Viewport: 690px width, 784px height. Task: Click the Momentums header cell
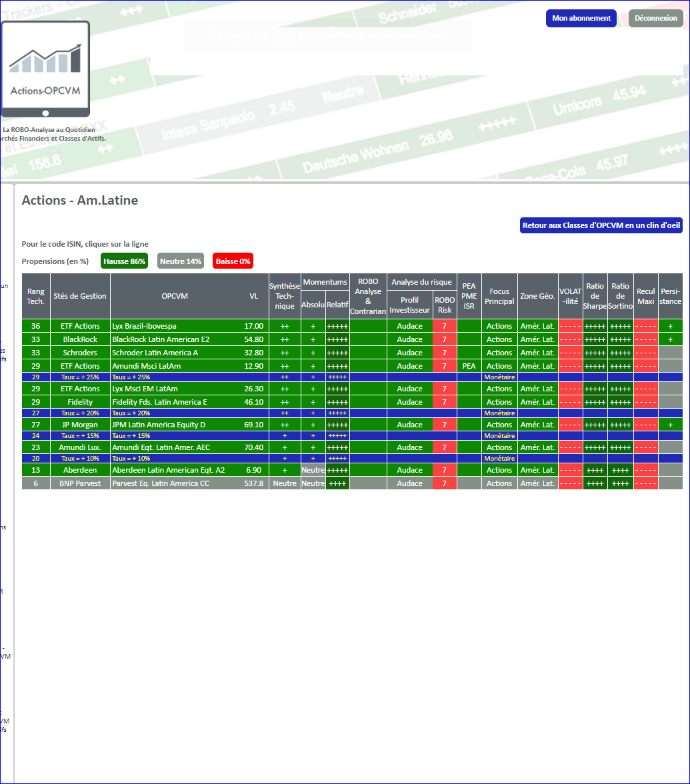pos(325,282)
